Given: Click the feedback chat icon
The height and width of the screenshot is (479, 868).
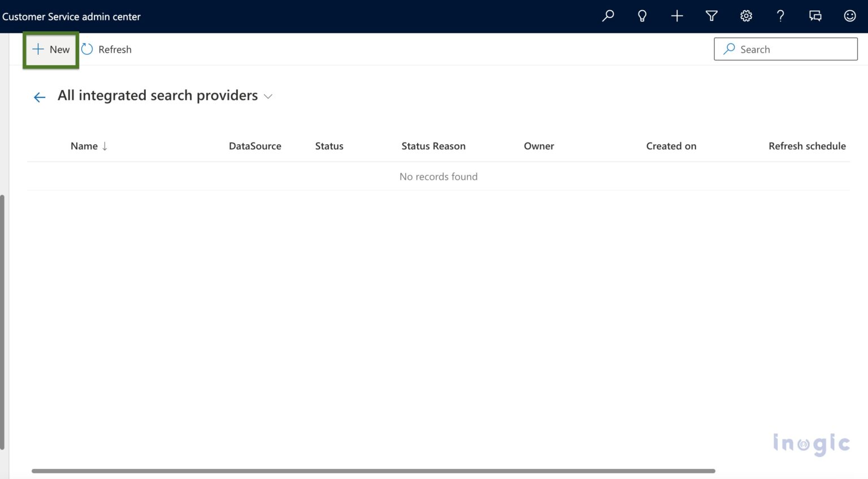Looking at the screenshot, I should pos(815,16).
